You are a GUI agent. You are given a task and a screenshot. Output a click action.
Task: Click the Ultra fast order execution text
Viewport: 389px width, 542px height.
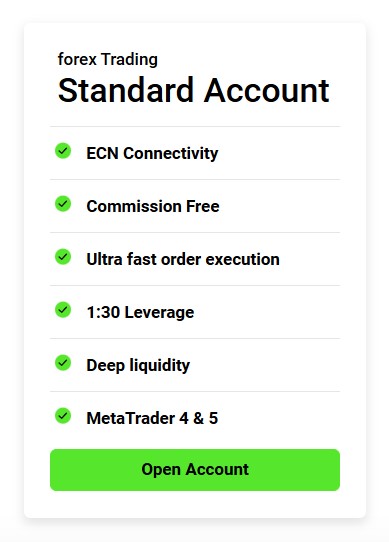click(x=183, y=259)
